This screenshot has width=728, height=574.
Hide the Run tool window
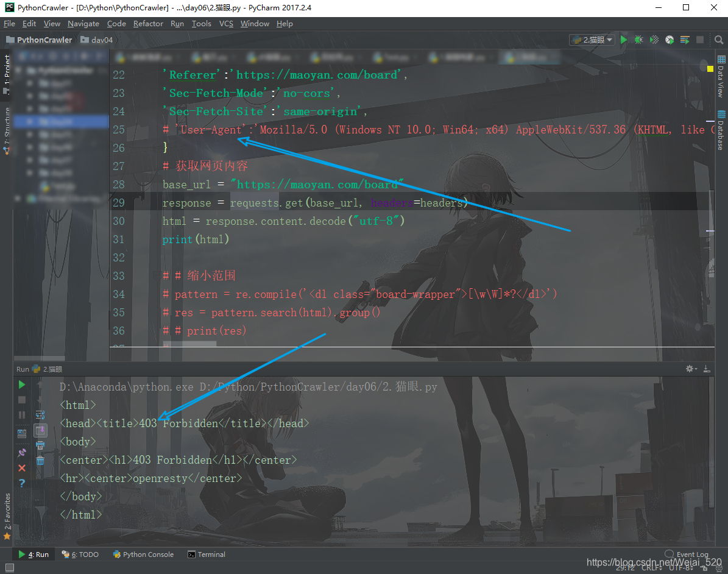click(707, 369)
